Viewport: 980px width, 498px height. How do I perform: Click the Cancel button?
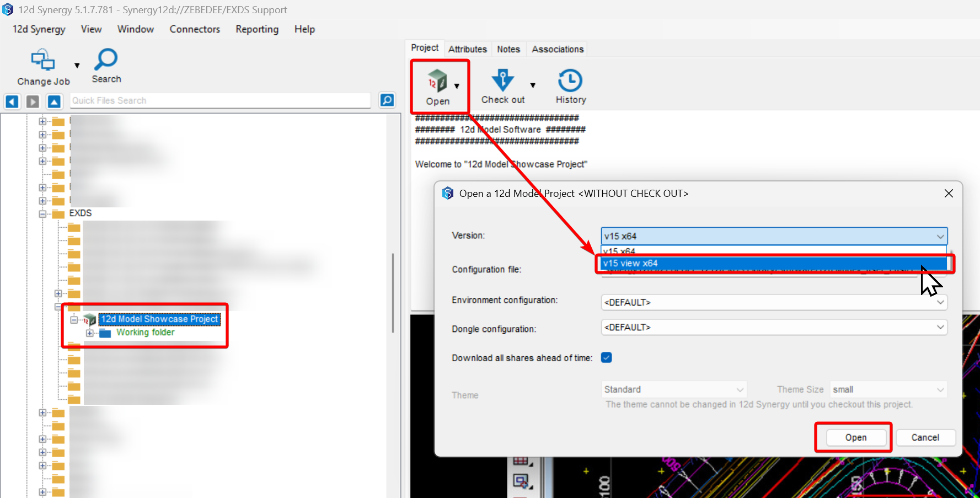925,437
